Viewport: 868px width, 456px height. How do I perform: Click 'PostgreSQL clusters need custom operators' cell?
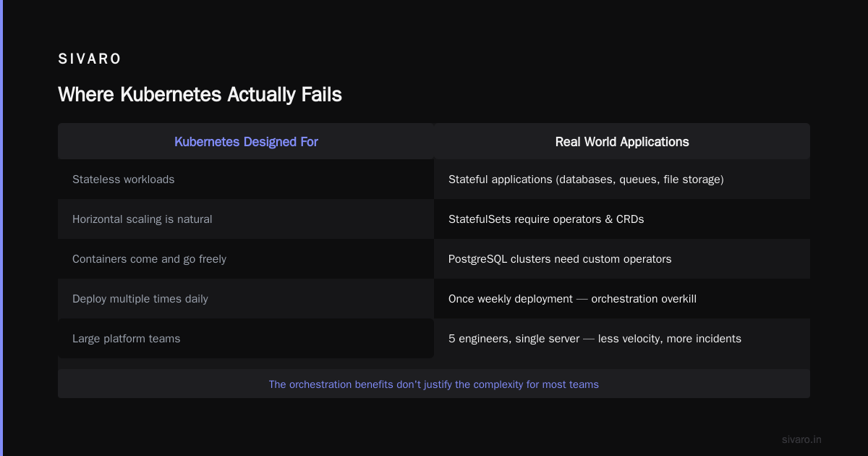tap(622, 258)
